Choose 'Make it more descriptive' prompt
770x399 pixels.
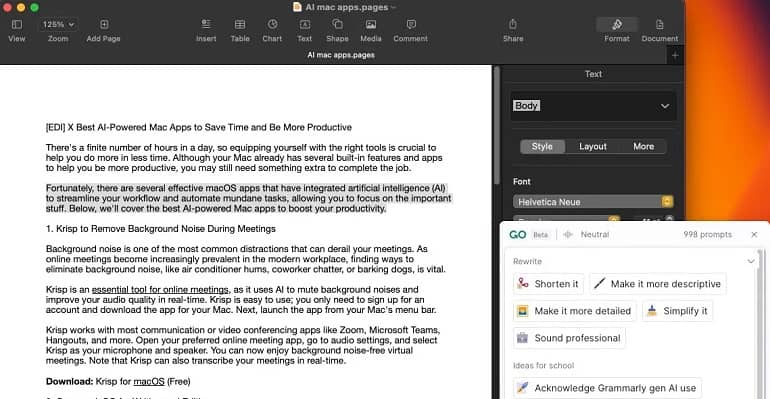click(x=658, y=284)
